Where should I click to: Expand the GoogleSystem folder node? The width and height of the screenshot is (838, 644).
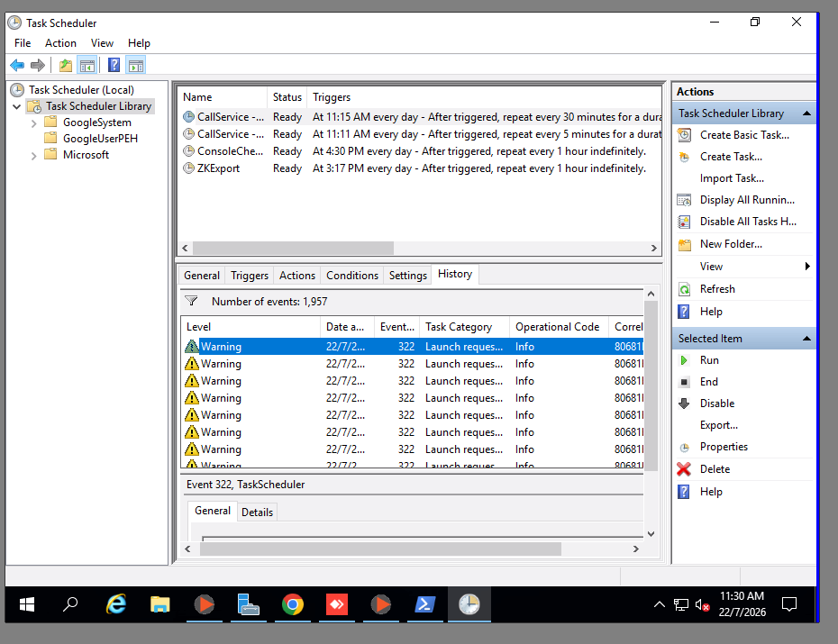pyautogui.click(x=33, y=123)
